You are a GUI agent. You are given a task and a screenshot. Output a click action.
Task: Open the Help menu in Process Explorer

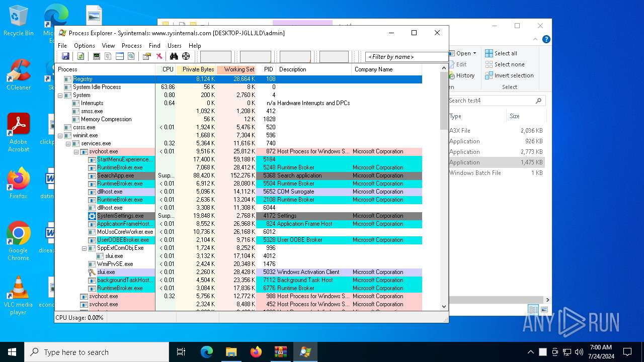click(x=195, y=45)
